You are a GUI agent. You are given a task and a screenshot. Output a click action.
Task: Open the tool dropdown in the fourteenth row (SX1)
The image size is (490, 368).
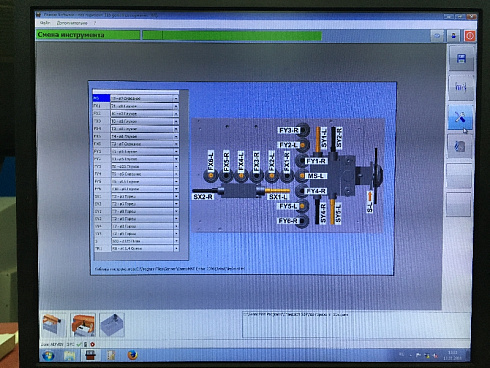click(x=176, y=196)
